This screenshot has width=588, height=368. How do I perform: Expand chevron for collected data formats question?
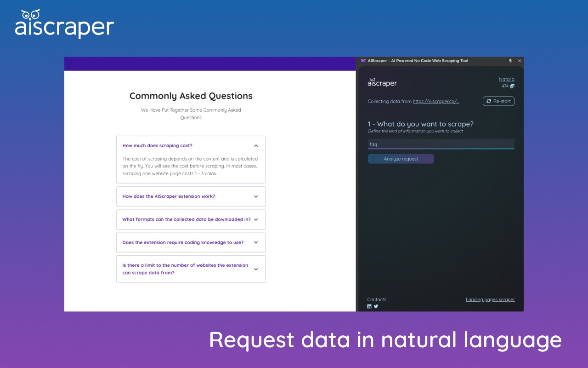point(256,219)
